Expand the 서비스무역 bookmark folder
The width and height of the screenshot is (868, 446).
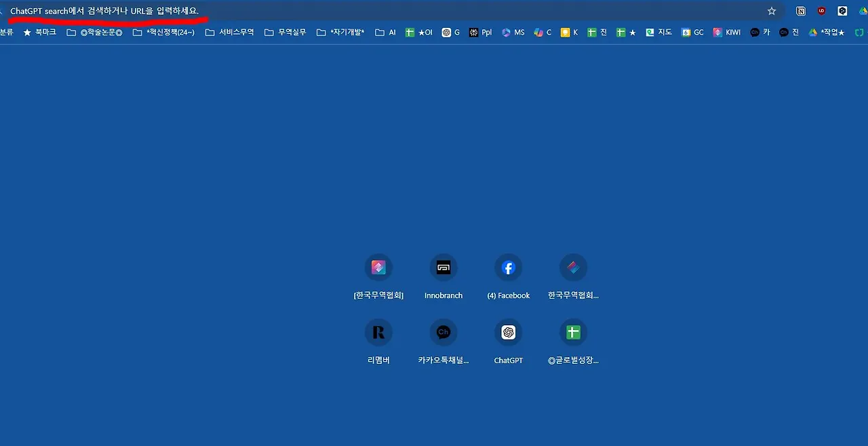tap(229, 32)
